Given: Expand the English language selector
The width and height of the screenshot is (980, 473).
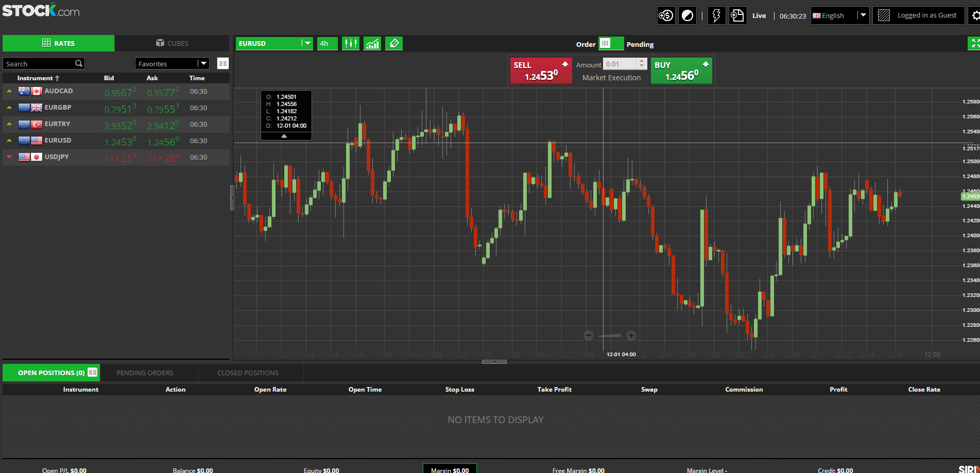Looking at the screenshot, I should pos(864,15).
